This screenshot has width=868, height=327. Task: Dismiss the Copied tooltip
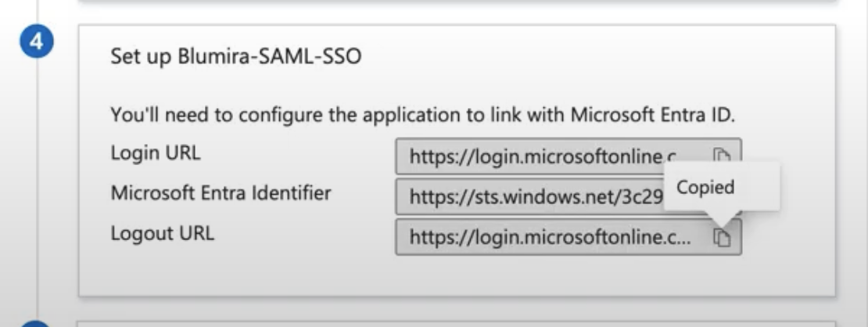pyautogui.click(x=722, y=187)
